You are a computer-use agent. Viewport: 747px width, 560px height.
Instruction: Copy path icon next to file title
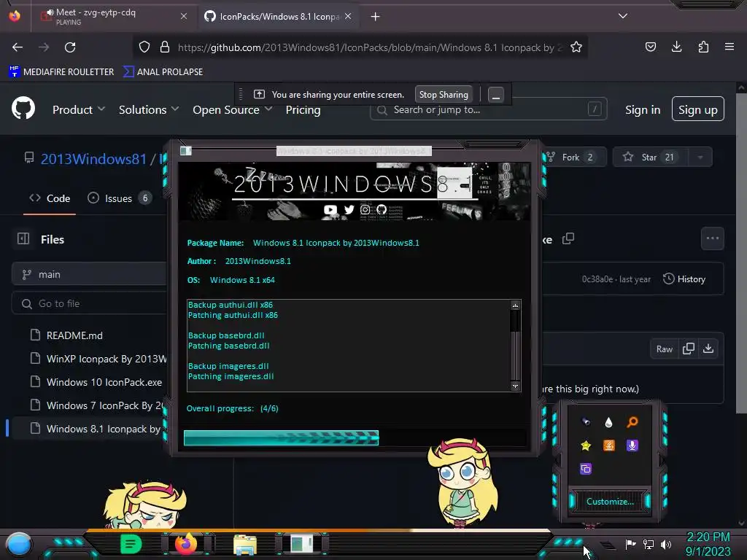(568, 238)
